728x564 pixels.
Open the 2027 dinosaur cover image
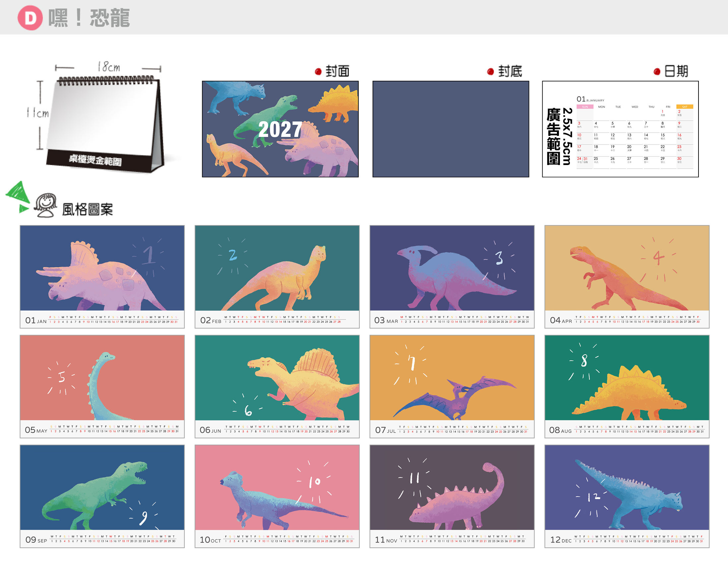tap(280, 129)
